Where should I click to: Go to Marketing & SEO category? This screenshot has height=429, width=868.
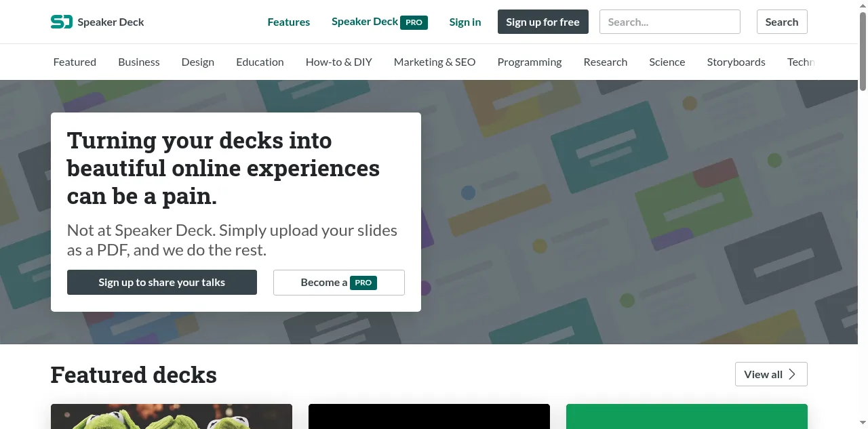coord(434,62)
